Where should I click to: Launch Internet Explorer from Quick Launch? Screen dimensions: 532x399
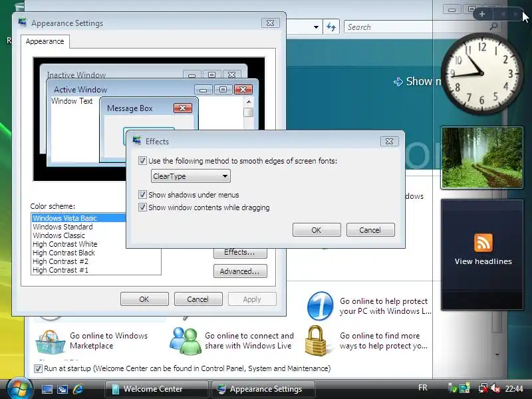78,389
